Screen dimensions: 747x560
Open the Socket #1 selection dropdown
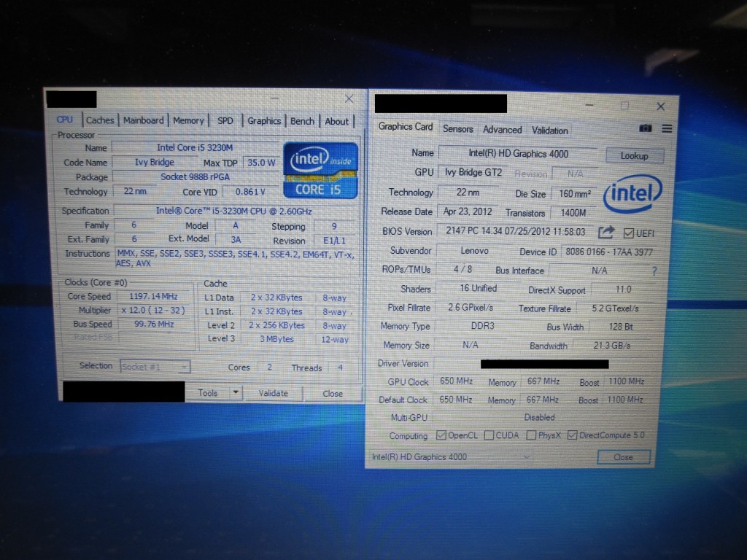coord(155,367)
